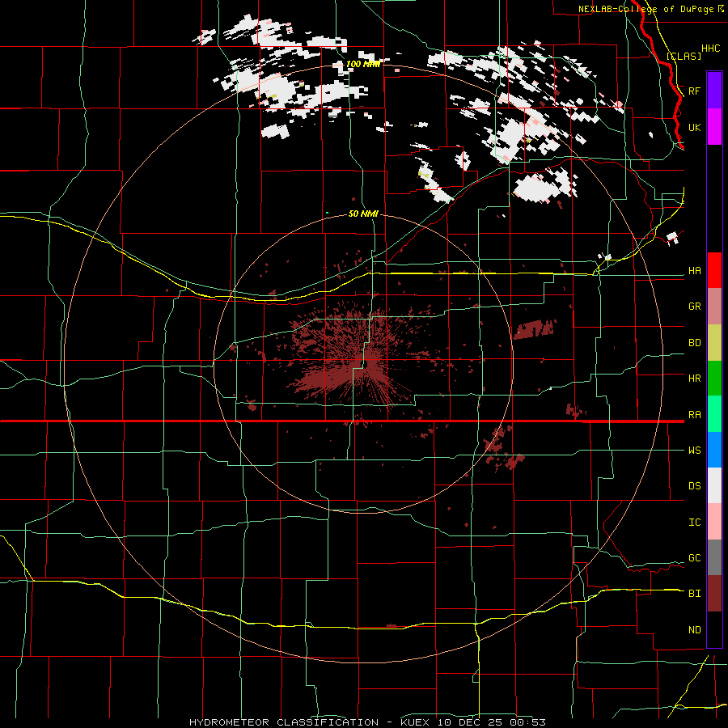Click the ND black legend swatch
This screenshot has height=728, width=728.
(x=714, y=629)
